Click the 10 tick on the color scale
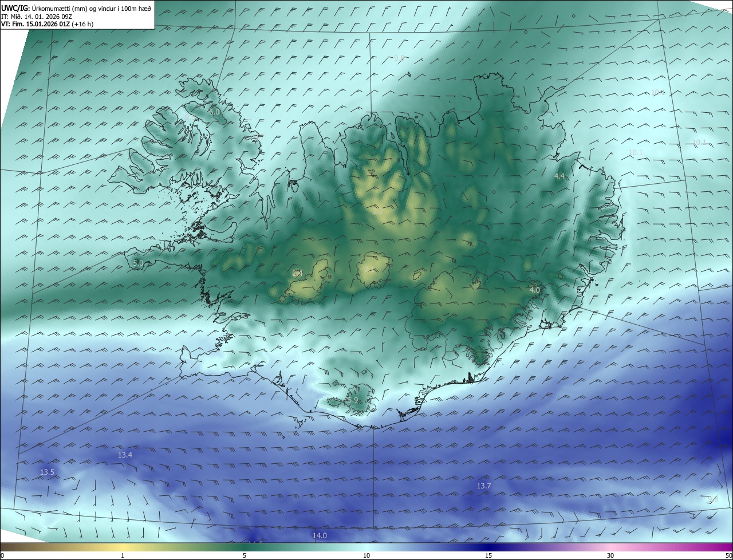Viewport: 733px width, 560px height. pos(366,555)
